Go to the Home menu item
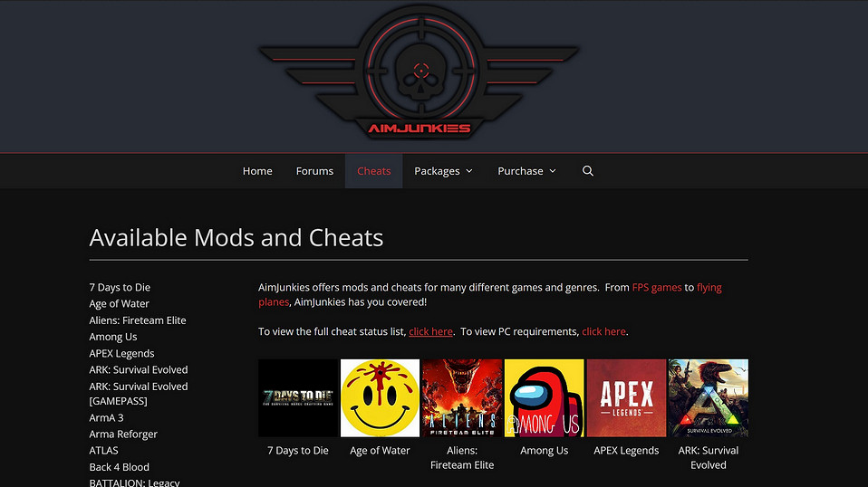 [x=257, y=171]
